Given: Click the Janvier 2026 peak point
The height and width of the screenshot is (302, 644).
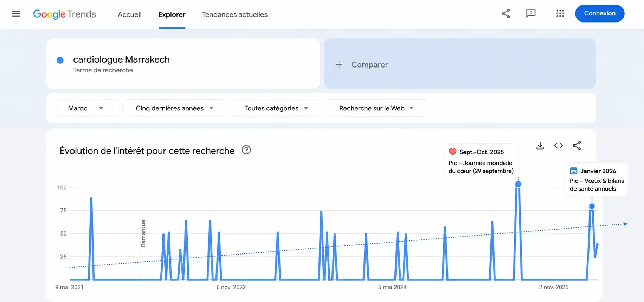Looking at the screenshot, I should [x=592, y=206].
